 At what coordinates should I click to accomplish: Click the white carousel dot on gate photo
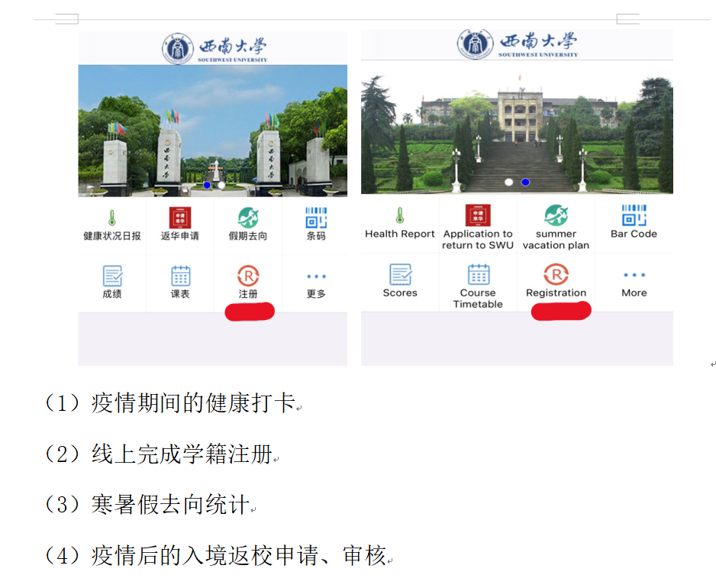click(x=221, y=185)
